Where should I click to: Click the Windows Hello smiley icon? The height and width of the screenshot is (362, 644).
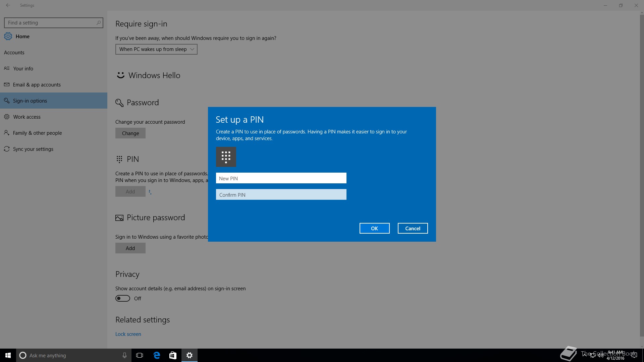coord(120,75)
